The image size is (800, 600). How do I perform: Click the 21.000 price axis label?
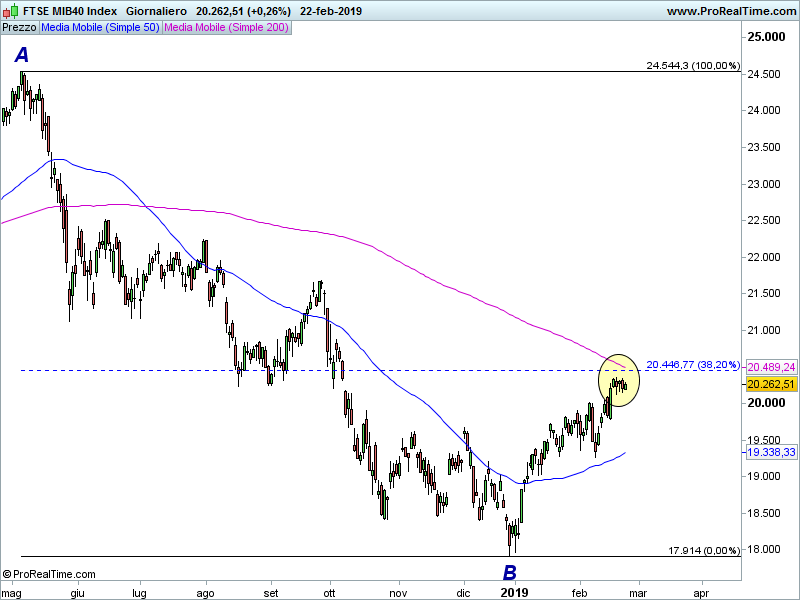click(764, 330)
